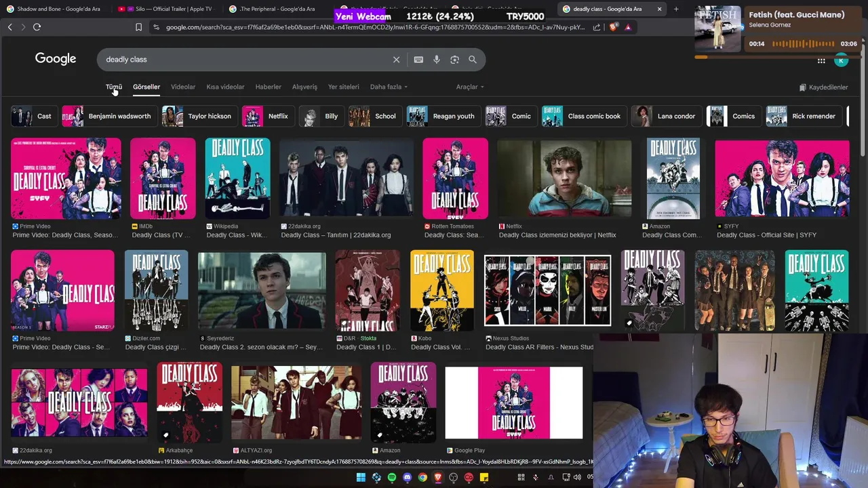Image resolution: width=868 pixels, height=488 pixels.
Task: Open the on-screen keyboard icon in search
Action: click(x=418, y=60)
